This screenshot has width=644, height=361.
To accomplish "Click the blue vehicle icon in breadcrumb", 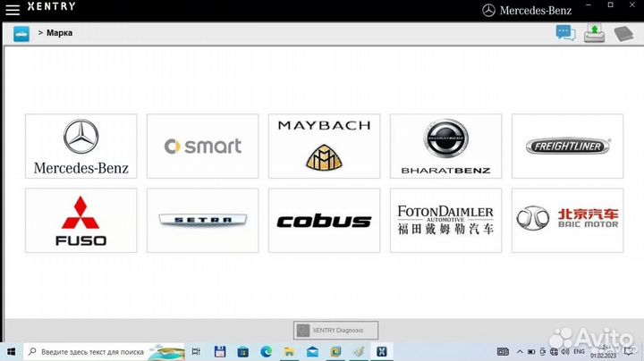I will click(x=21, y=33).
